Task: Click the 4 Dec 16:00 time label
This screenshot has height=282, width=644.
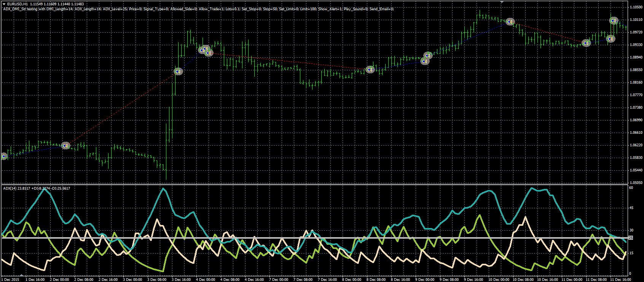Action: pyautogui.click(x=254, y=280)
